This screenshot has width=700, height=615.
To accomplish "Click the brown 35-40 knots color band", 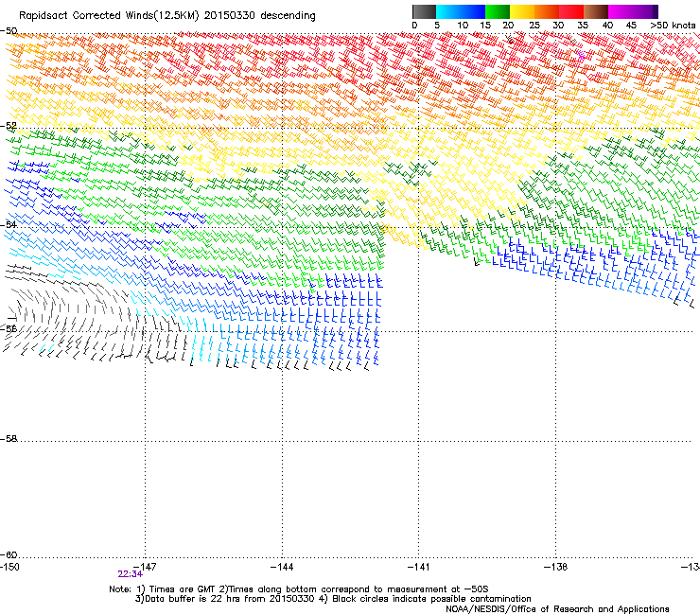I will [x=596, y=11].
